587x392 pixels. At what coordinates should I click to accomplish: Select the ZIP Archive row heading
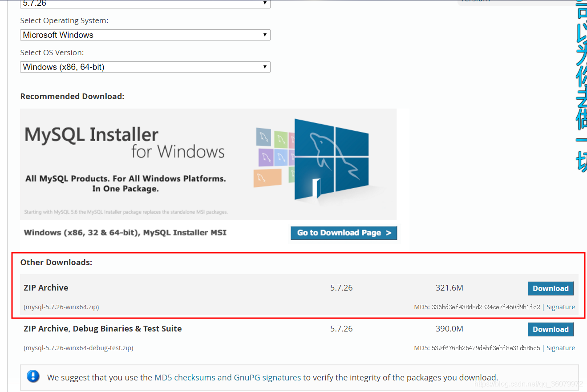click(46, 287)
